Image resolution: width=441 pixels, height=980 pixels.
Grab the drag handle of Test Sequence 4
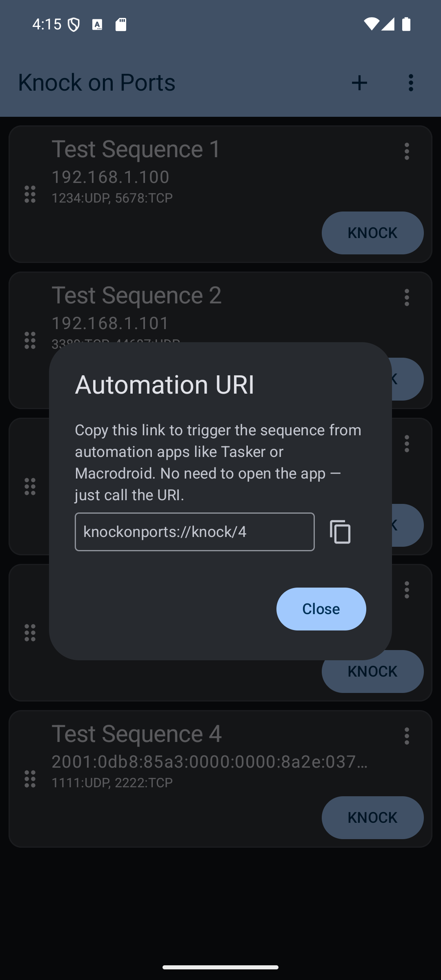pyautogui.click(x=30, y=779)
